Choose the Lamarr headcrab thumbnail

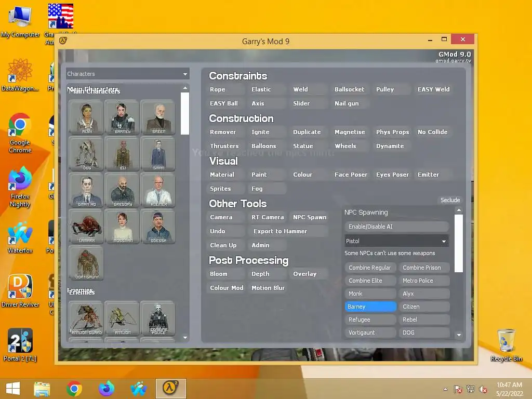(x=86, y=227)
